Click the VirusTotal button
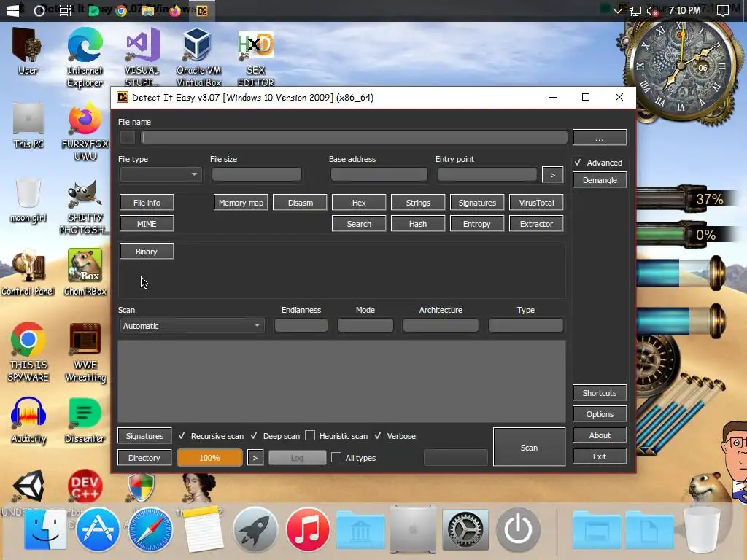 coord(536,203)
